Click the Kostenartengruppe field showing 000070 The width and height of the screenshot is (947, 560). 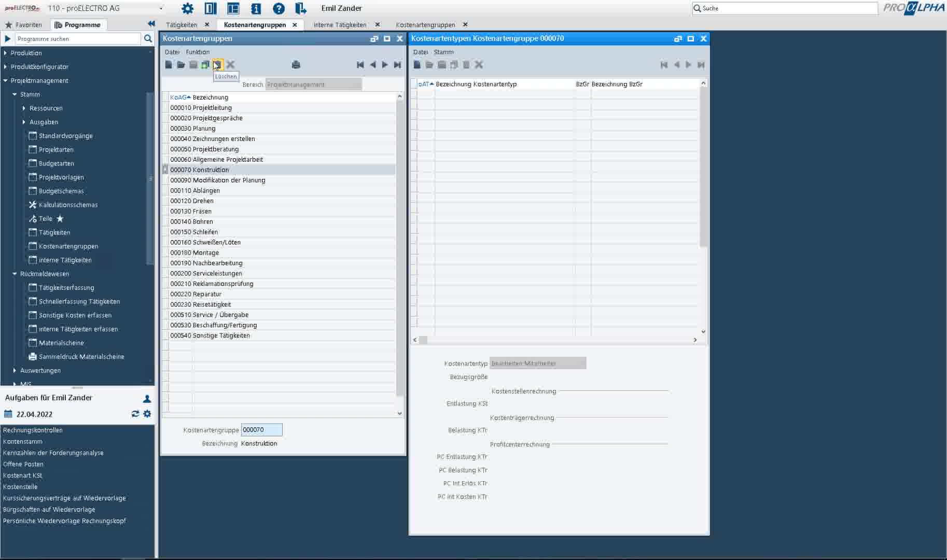[261, 430]
